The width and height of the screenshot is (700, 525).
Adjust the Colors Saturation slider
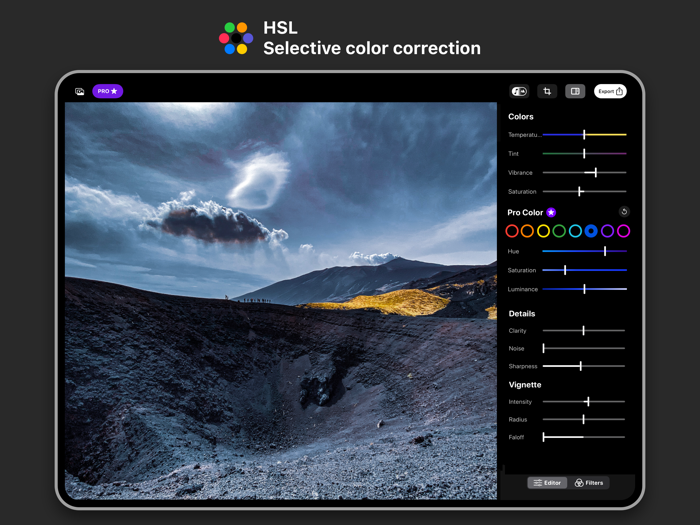tap(584, 192)
